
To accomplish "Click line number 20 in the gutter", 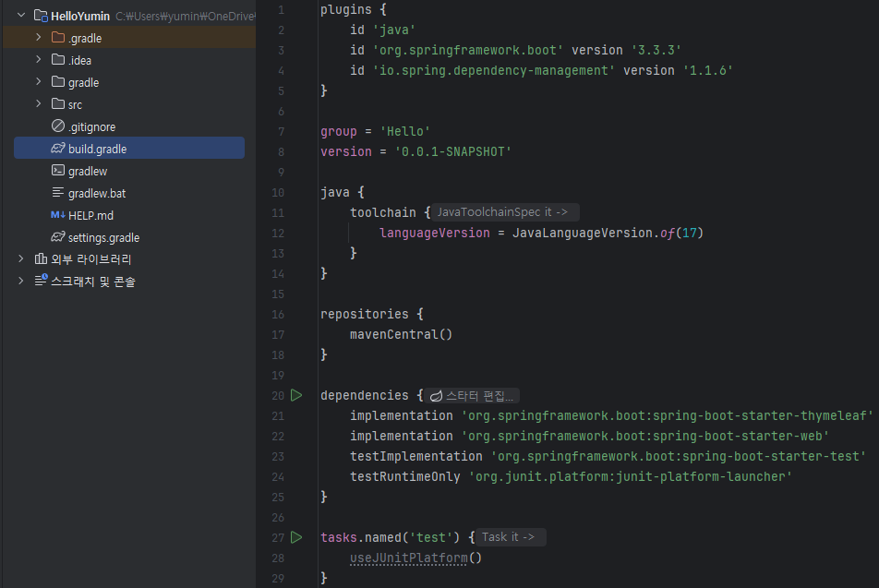I will tap(277, 395).
